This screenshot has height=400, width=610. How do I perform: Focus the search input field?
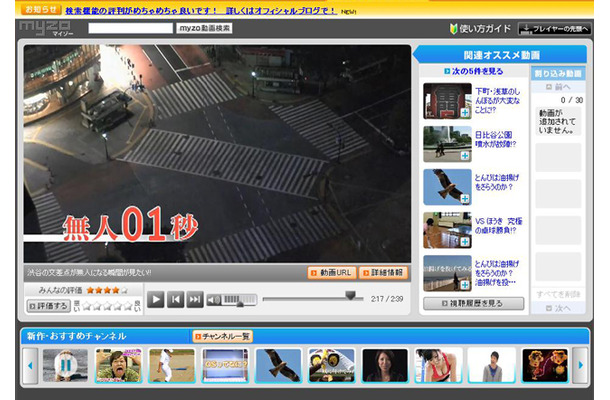click(130, 28)
